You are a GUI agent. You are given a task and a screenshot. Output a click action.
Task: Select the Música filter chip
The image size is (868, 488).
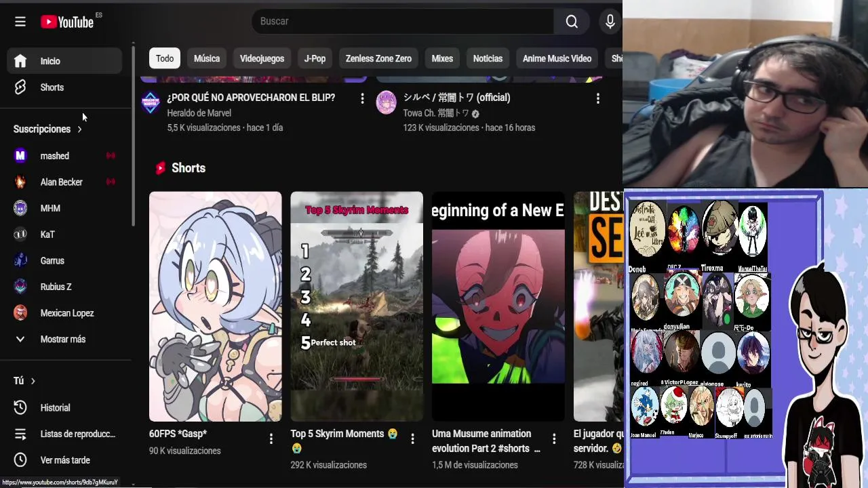click(x=207, y=58)
